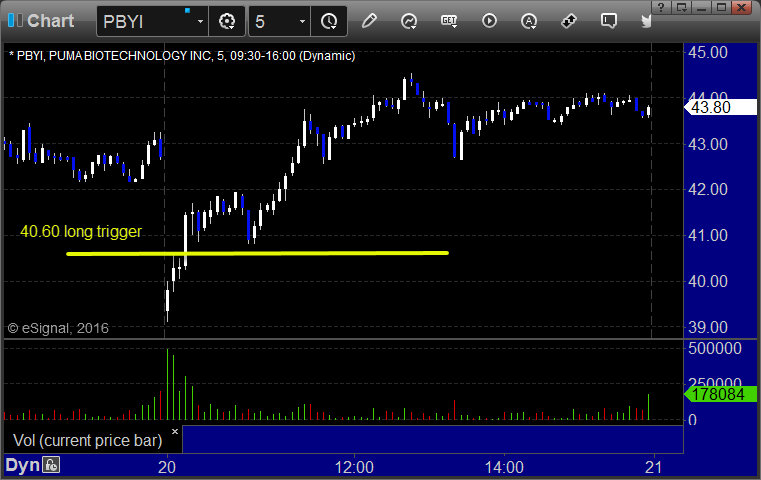Click the Twitter bird share icon

[646, 21]
